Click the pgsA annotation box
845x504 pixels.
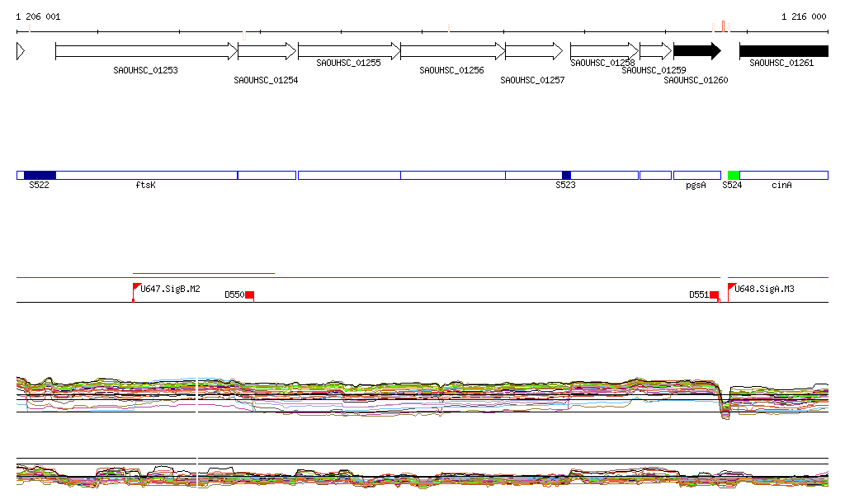tap(697, 175)
